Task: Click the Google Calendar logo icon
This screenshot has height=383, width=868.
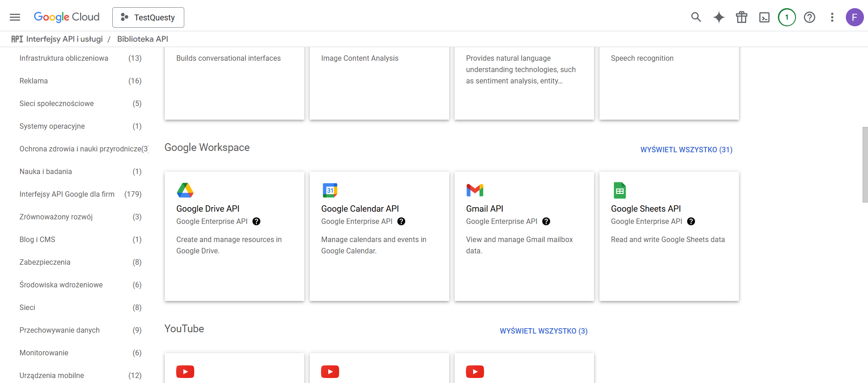Action: (330, 190)
